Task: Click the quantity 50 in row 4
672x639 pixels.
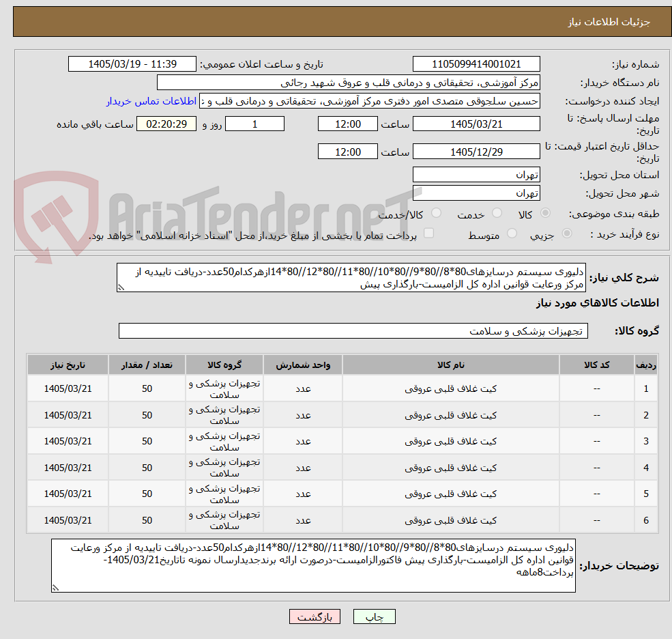Action: pos(147,468)
